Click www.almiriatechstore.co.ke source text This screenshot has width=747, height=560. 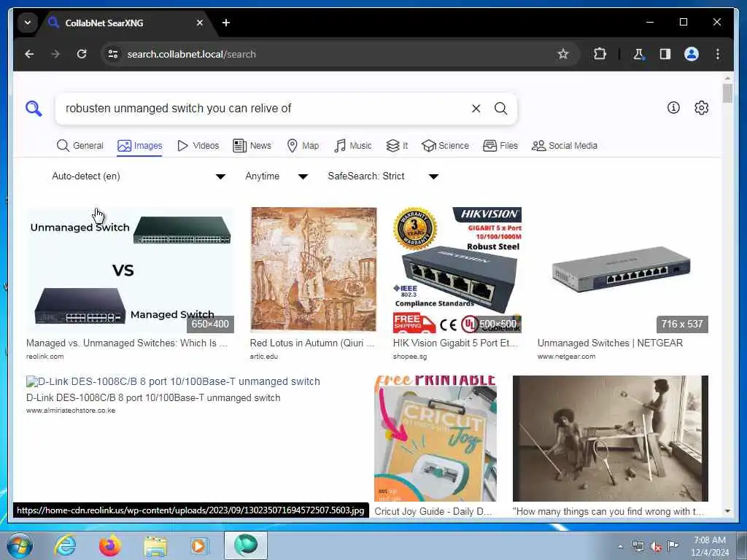[x=71, y=411]
